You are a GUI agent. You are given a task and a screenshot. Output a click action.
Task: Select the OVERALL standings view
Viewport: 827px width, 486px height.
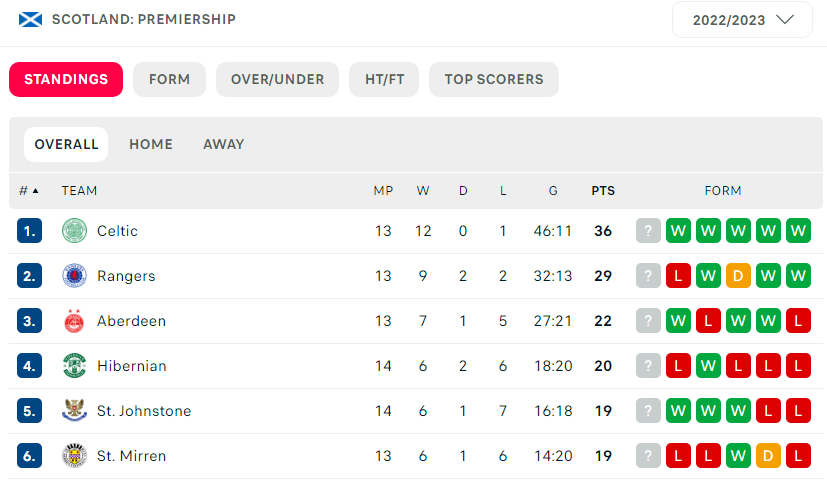pos(66,145)
